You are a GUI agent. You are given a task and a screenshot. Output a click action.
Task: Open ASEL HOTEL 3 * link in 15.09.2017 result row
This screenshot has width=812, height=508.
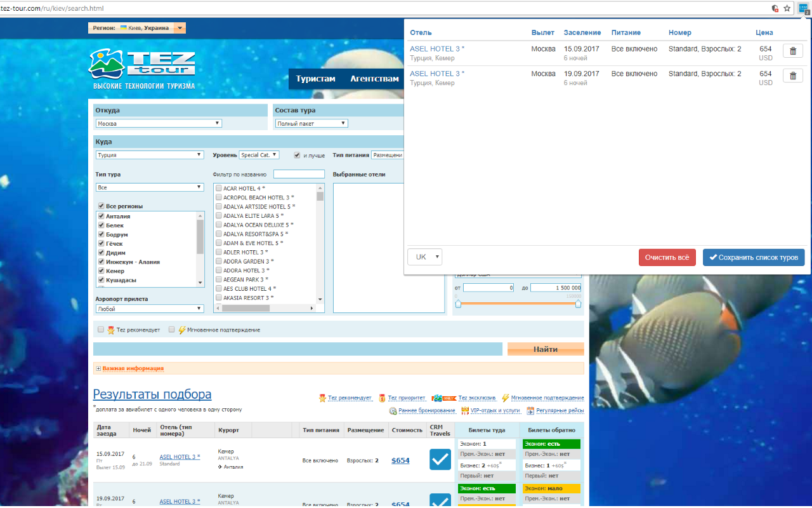[180, 457]
